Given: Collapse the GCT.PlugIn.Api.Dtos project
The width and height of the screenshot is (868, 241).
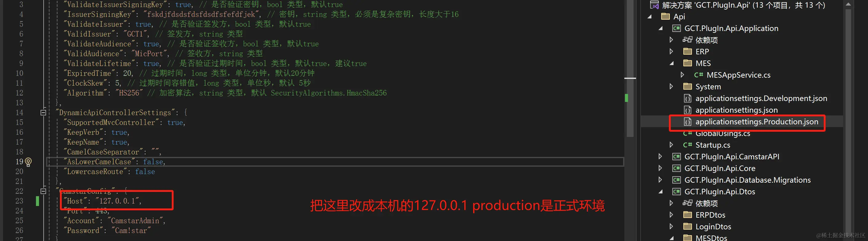Looking at the screenshot, I should tap(660, 192).
